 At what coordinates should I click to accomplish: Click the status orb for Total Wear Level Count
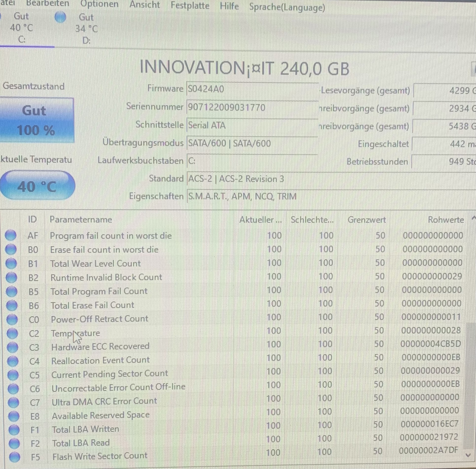coord(11,263)
